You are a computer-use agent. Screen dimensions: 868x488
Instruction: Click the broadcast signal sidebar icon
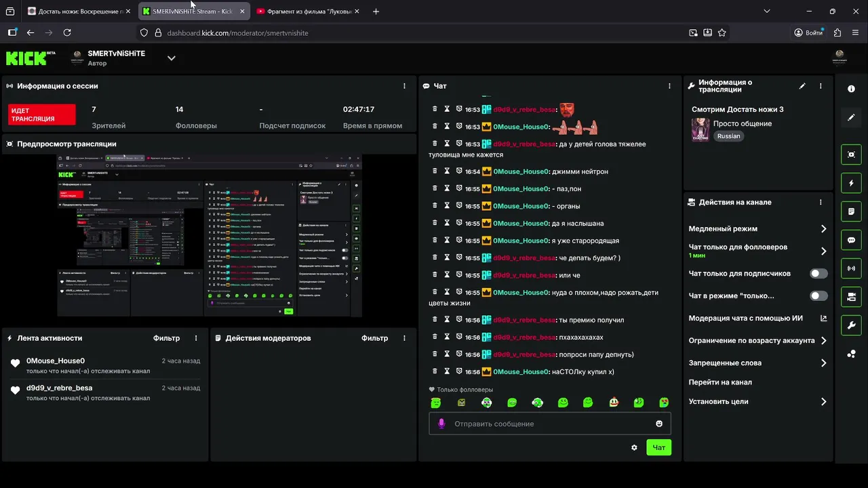(851, 268)
